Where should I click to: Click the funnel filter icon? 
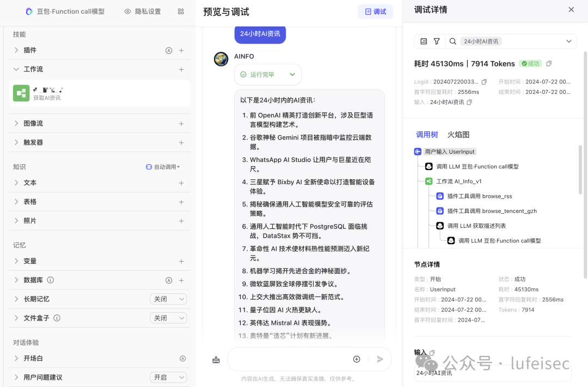pyautogui.click(x=437, y=41)
